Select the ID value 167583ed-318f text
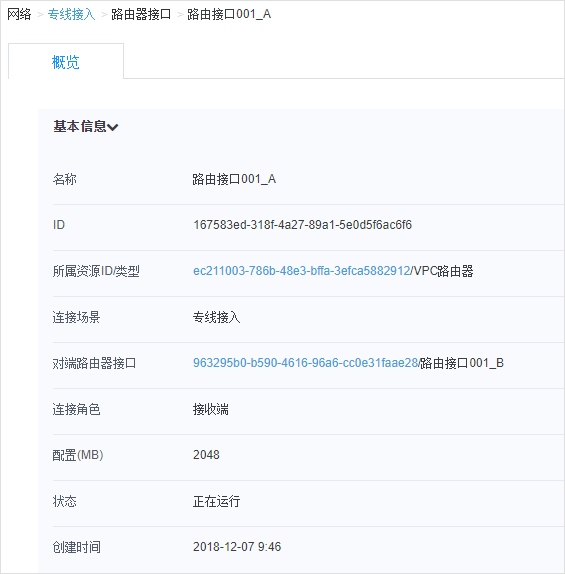 point(302,225)
